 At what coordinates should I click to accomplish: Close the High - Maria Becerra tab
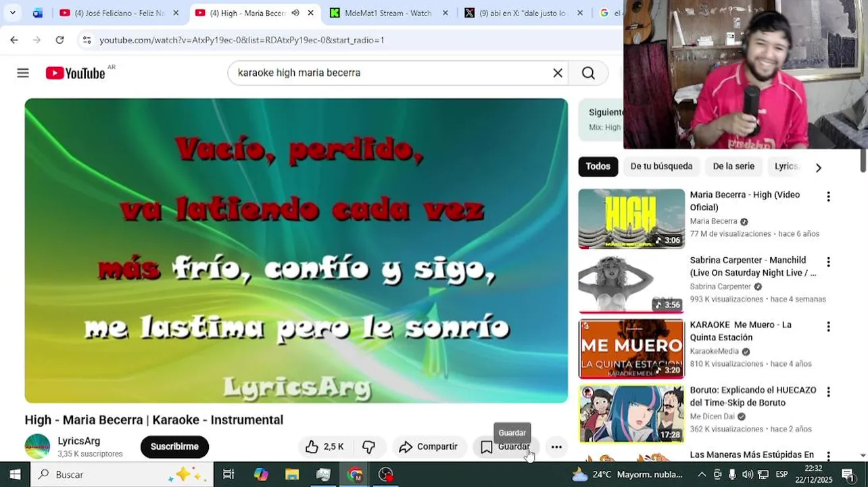(310, 13)
